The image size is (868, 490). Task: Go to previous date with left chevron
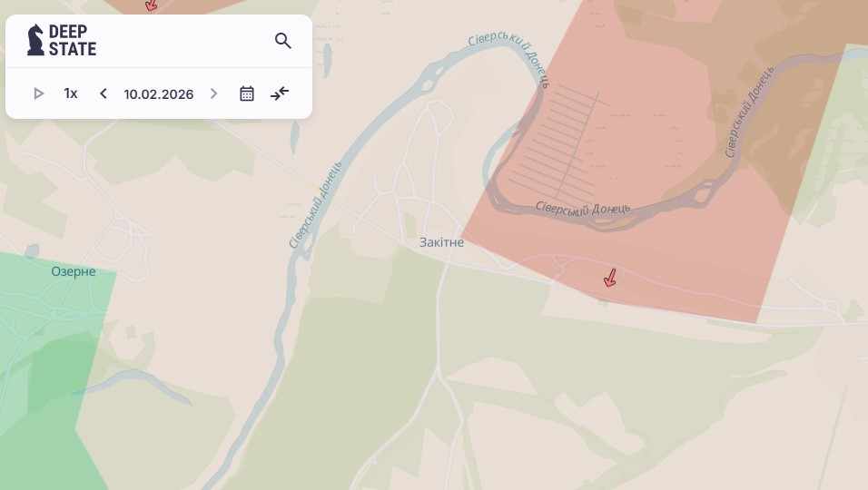point(103,93)
